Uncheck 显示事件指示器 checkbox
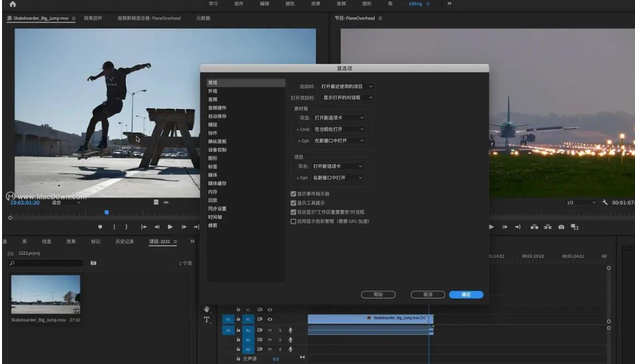Screen dimensions: 635x364 click(293, 194)
